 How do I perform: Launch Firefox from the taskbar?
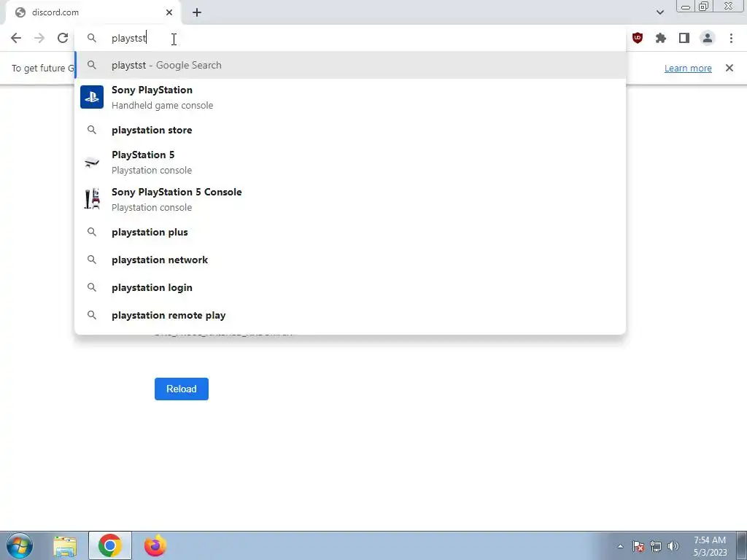coord(155,545)
